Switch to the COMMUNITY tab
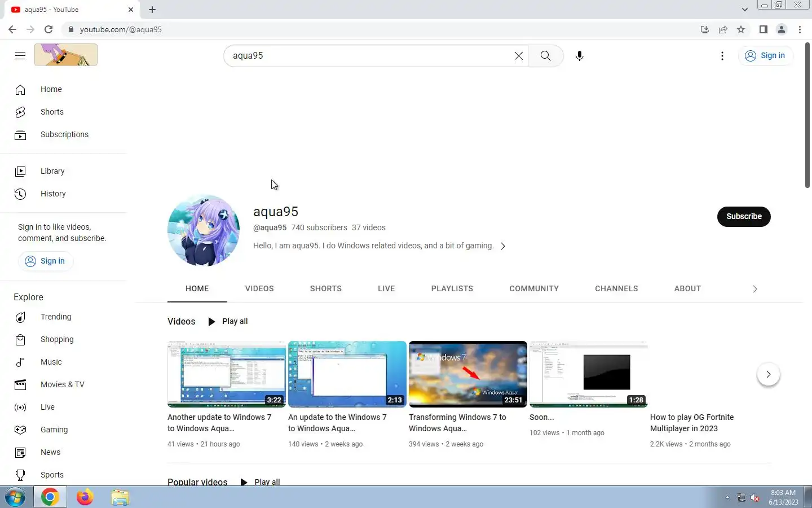This screenshot has width=812, height=508. [x=534, y=288]
